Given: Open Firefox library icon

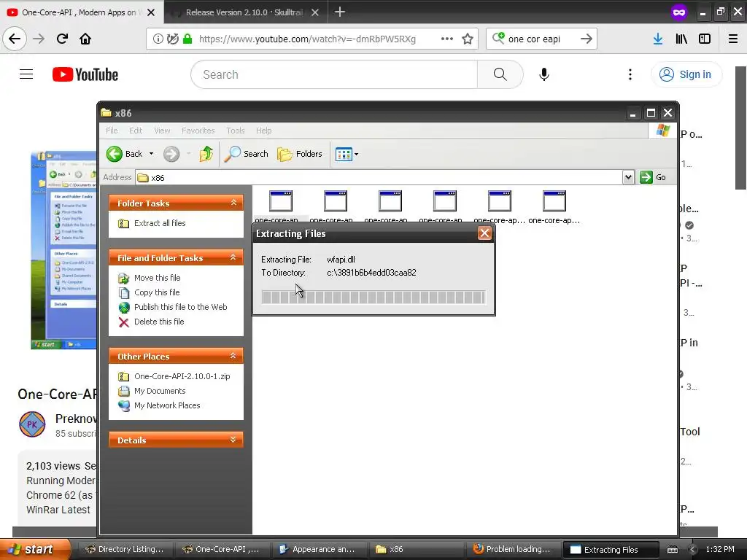Looking at the screenshot, I should click(681, 39).
